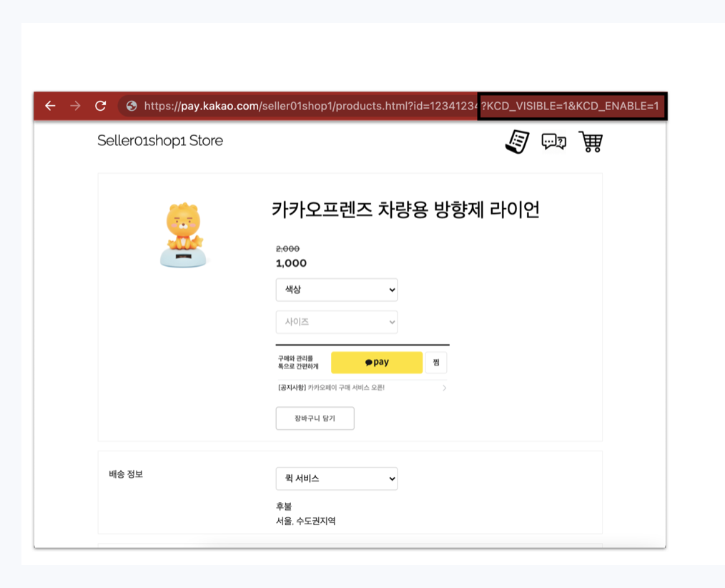Click the 배송 정보 label
The width and height of the screenshot is (725, 588).
coord(127,474)
